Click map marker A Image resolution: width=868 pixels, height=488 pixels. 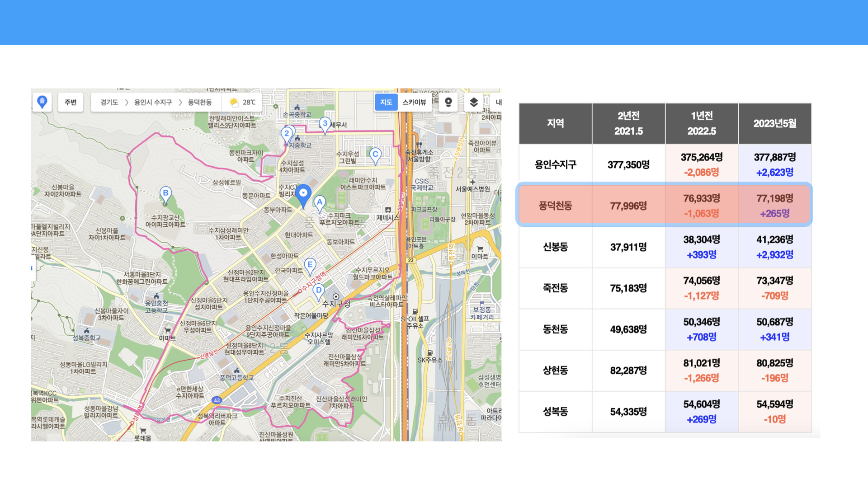(320, 203)
